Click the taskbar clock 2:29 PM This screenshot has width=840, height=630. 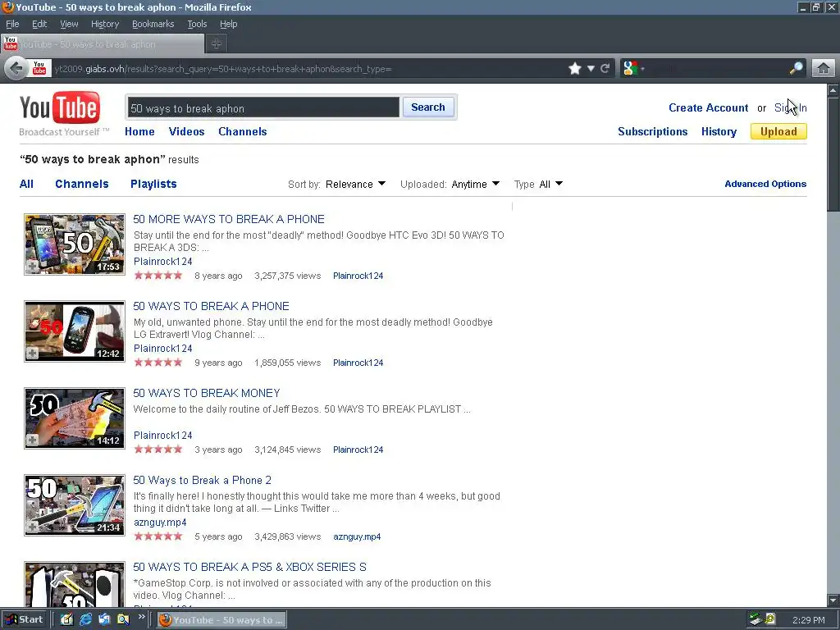808,620
